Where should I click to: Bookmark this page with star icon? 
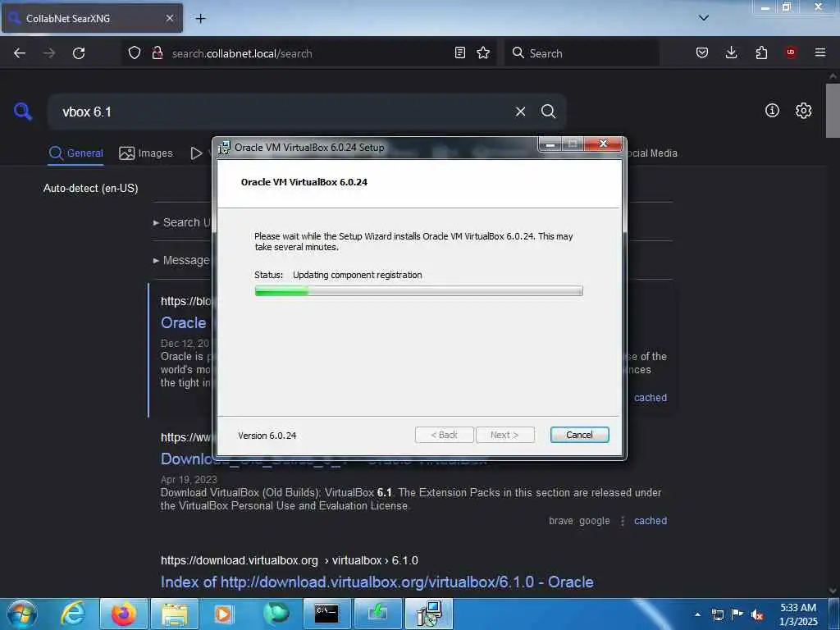(x=483, y=52)
